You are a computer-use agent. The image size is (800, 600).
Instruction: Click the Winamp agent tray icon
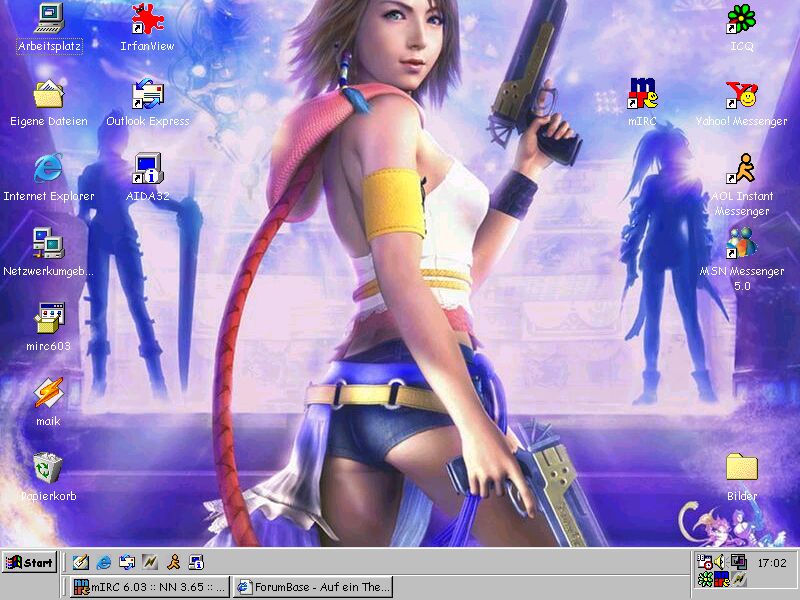click(x=739, y=579)
